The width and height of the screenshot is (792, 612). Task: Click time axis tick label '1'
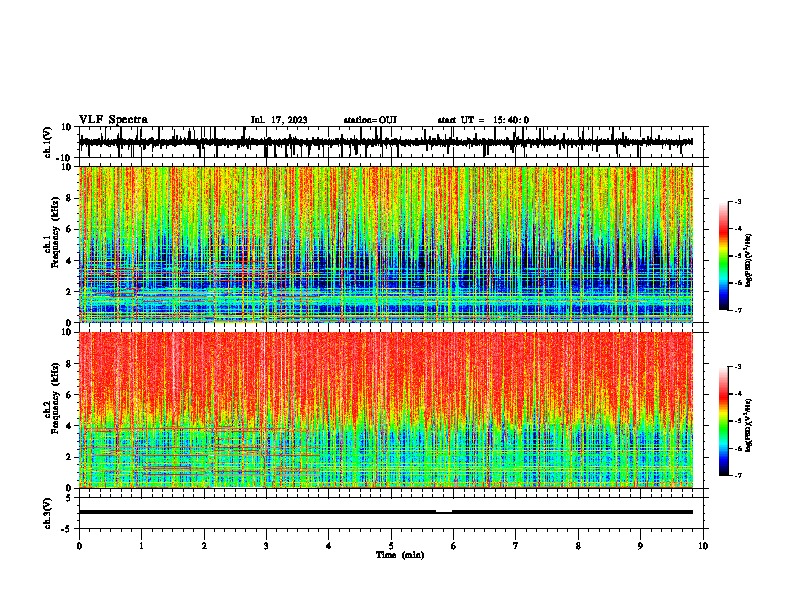[x=141, y=546]
